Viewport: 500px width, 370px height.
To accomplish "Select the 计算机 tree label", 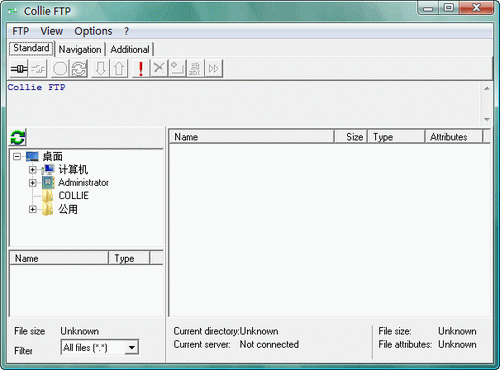I will (73, 169).
